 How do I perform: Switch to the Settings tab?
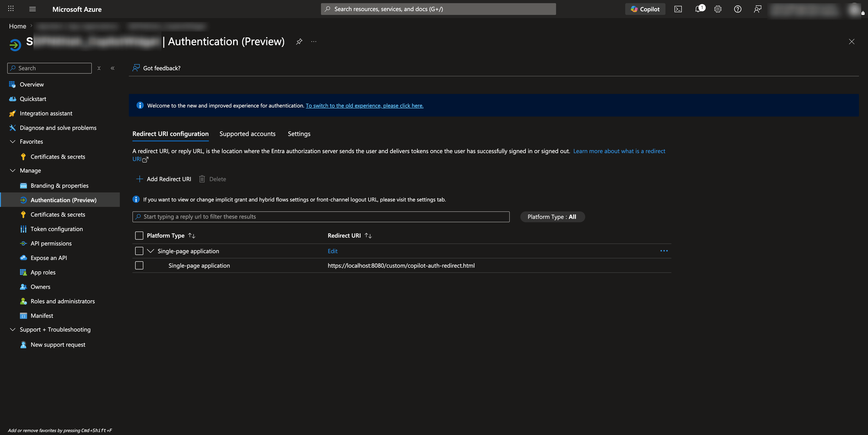[299, 134]
